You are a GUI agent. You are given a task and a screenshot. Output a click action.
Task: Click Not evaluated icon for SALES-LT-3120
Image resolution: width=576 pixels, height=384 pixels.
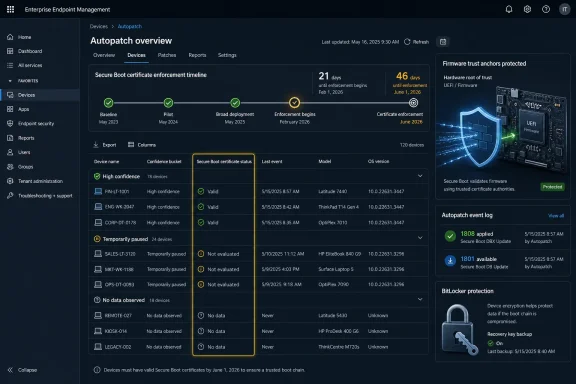[201, 254]
